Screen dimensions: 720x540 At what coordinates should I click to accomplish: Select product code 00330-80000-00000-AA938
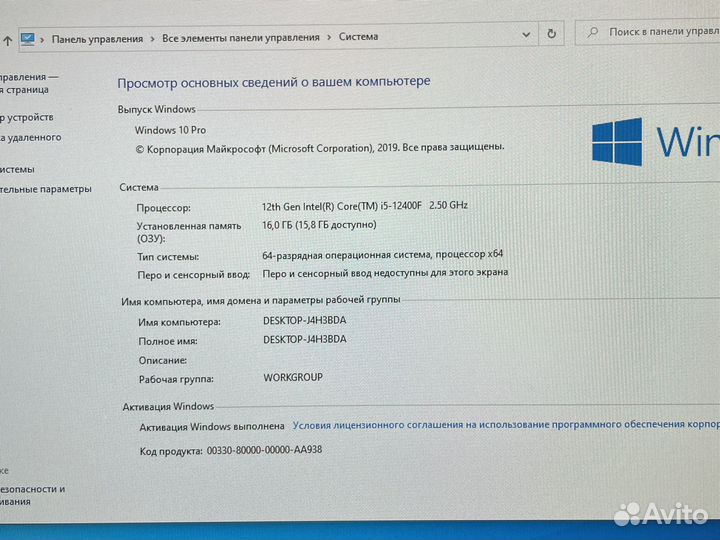[x=264, y=450]
